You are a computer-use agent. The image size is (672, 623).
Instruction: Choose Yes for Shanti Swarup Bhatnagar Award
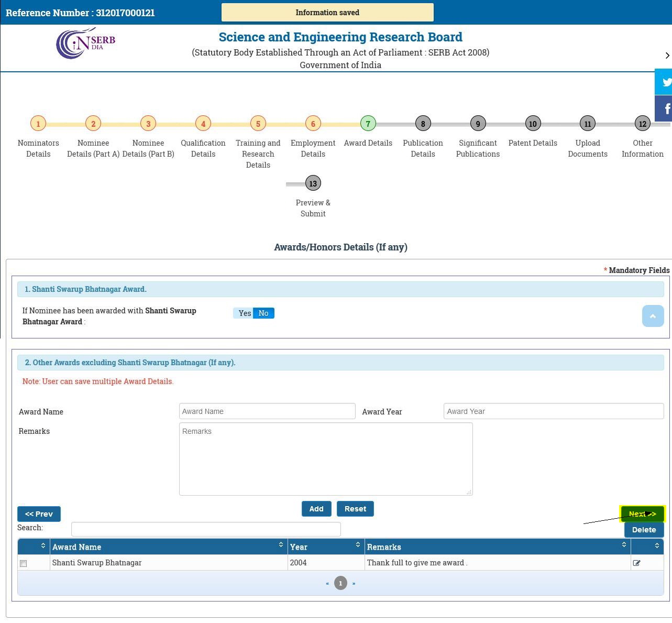point(244,313)
